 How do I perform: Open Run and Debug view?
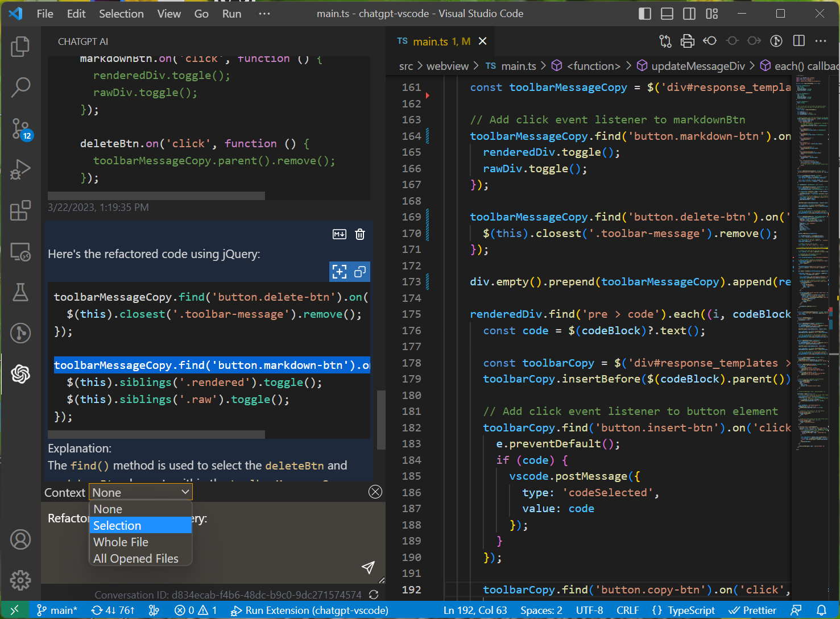(20, 169)
